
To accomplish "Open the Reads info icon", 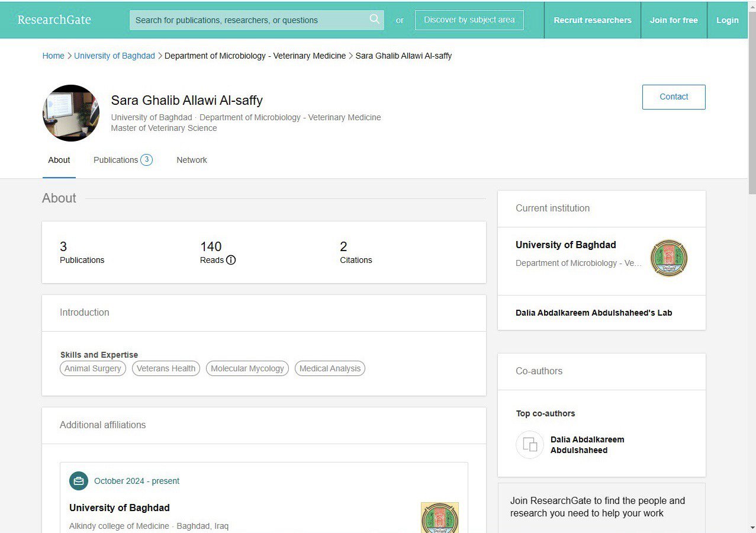I will click(x=231, y=260).
